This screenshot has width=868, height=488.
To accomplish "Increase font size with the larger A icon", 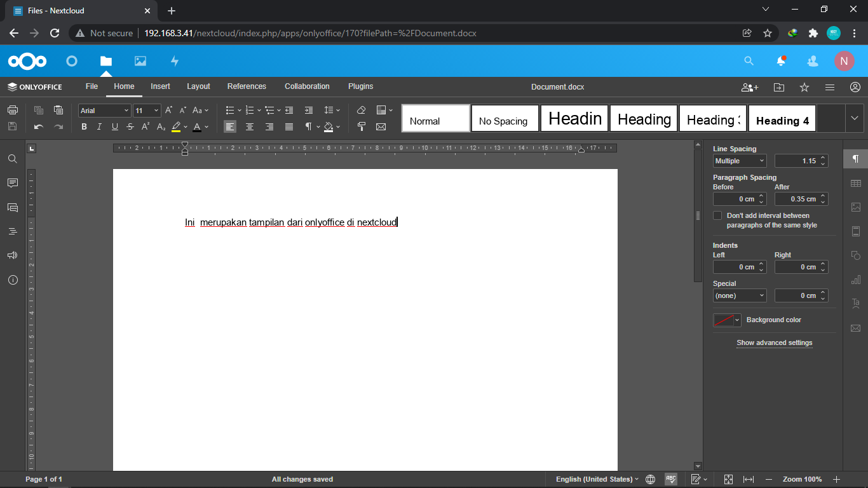I will coord(168,110).
